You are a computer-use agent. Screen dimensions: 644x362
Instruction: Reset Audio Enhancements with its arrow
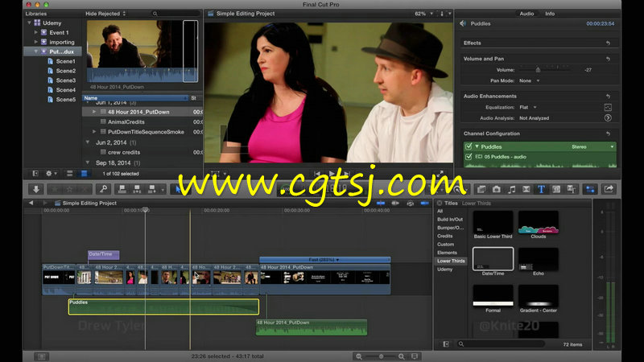pyautogui.click(x=608, y=97)
